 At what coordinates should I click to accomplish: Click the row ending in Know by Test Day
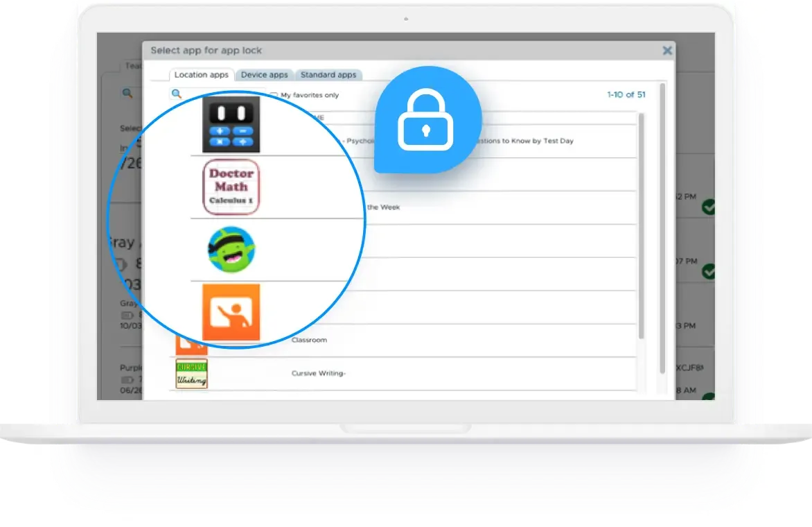pyautogui.click(x=403, y=141)
